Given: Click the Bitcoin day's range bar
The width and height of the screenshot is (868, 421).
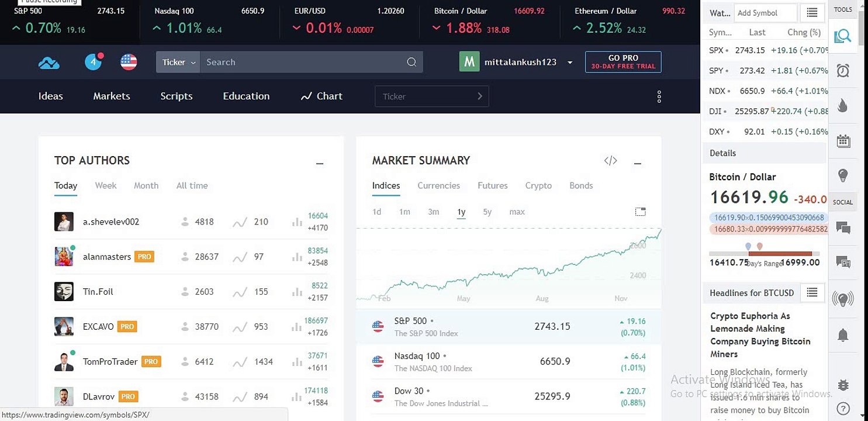Looking at the screenshot, I should (764, 253).
